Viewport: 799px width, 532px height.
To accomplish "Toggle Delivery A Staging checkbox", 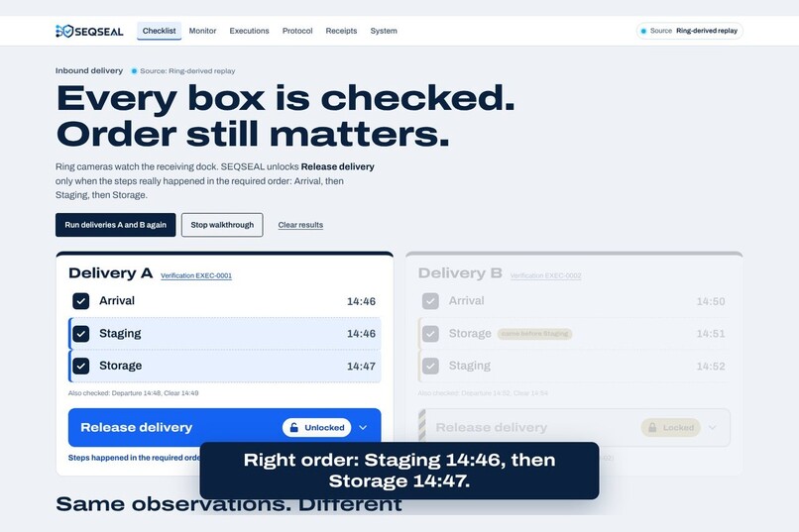I will click(x=81, y=334).
